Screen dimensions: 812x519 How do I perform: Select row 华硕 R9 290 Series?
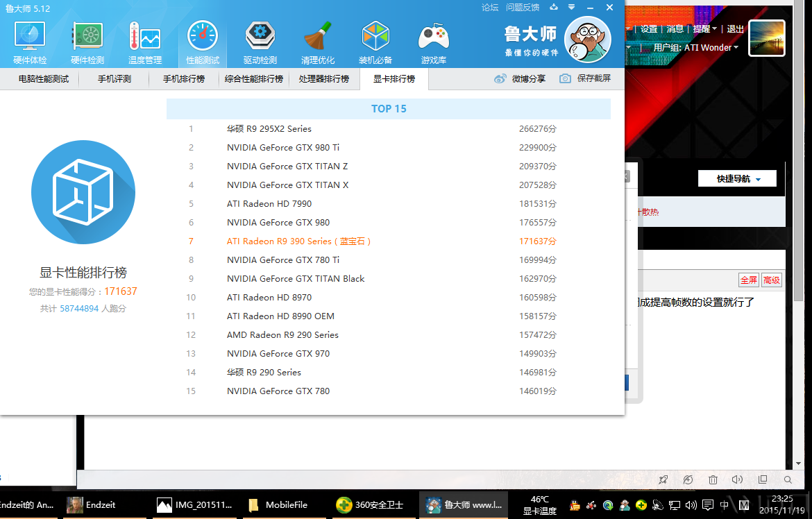point(389,373)
